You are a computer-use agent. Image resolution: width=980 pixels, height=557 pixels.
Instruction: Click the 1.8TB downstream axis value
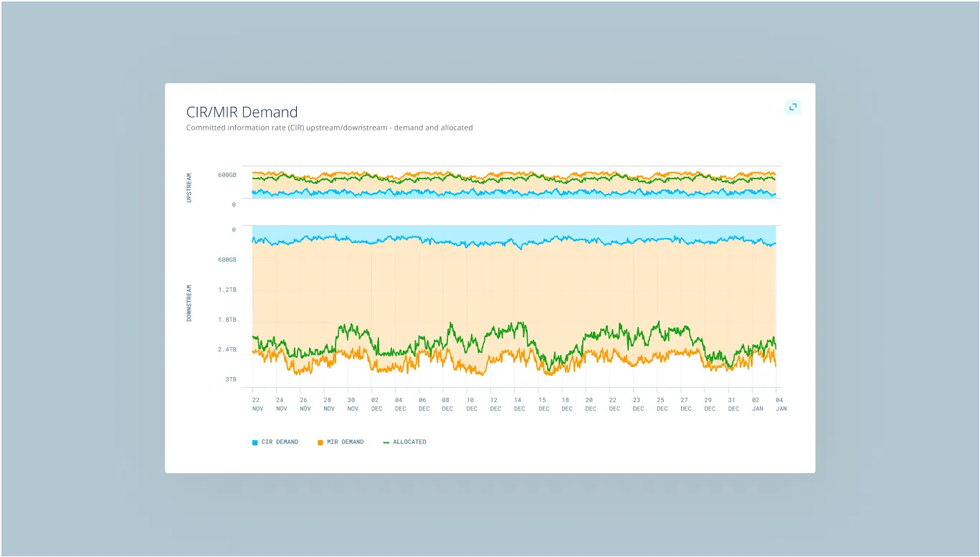(x=227, y=320)
